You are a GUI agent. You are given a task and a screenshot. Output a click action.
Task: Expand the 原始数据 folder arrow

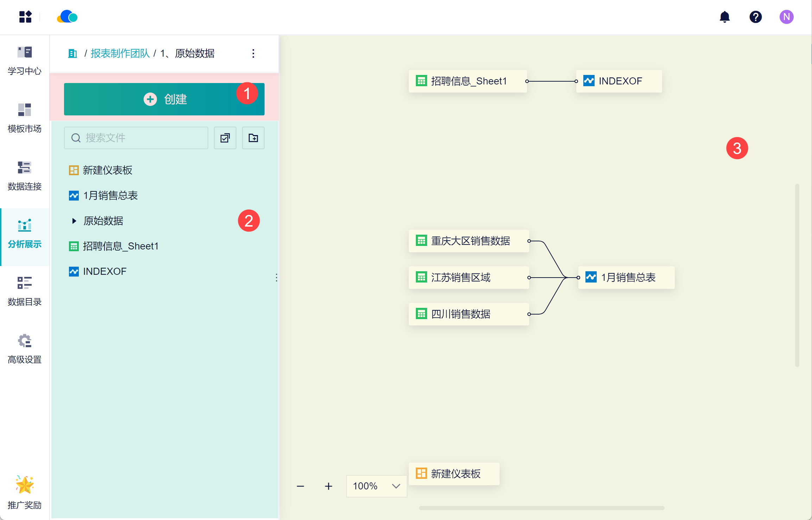tap(74, 221)
